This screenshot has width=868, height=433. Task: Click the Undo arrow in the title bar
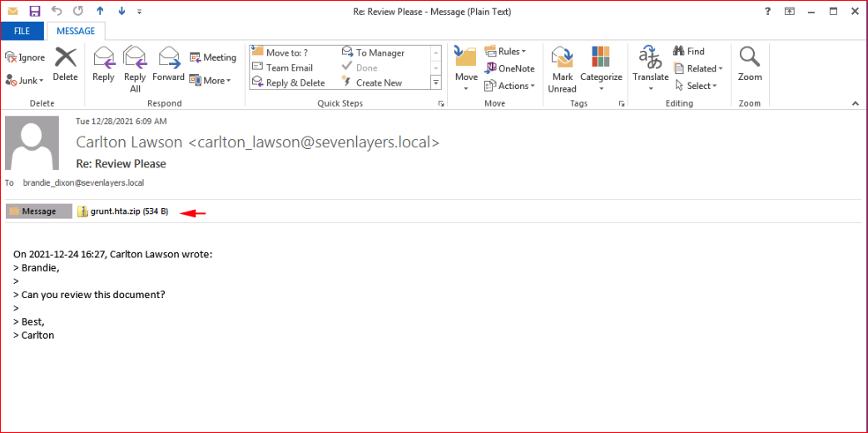point(57,11)
